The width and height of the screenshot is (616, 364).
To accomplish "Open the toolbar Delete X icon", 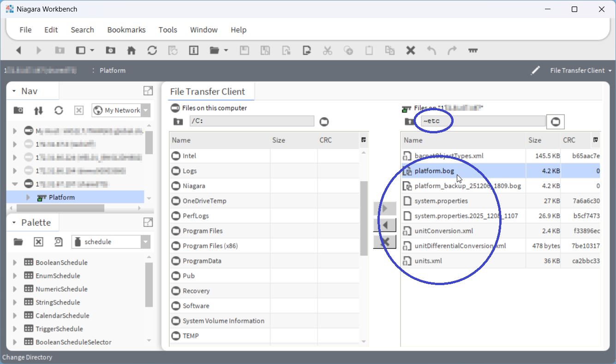I will (x=411, y=50).
